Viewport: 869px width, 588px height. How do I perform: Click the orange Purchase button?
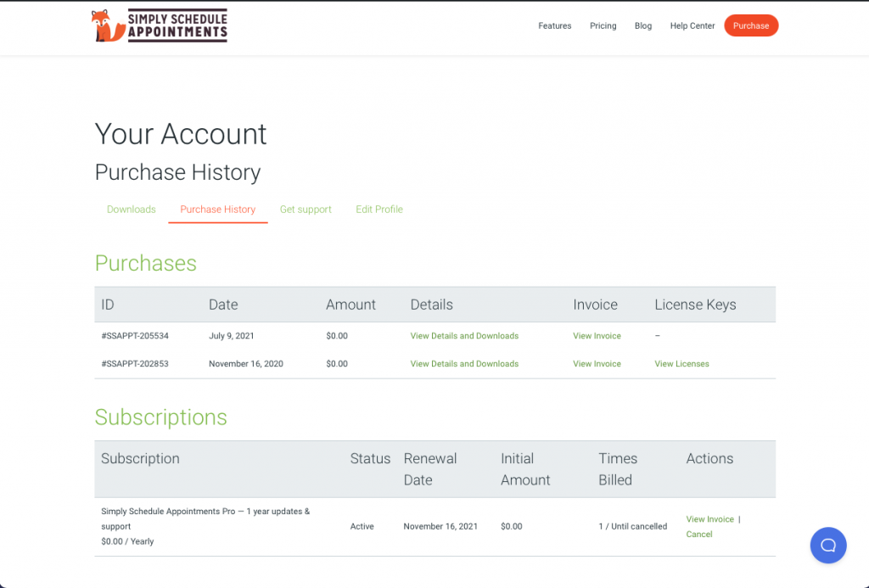point(751,25)
